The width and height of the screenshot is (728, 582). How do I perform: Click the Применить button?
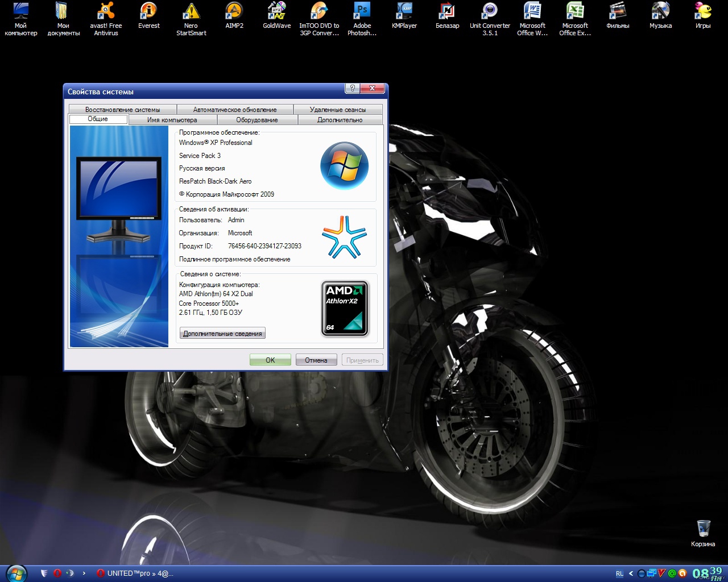362,360
